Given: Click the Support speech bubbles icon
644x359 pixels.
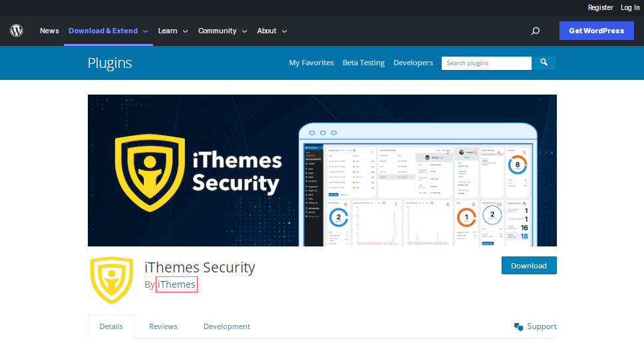Looking at the screenshot, I should coord(519,326).
